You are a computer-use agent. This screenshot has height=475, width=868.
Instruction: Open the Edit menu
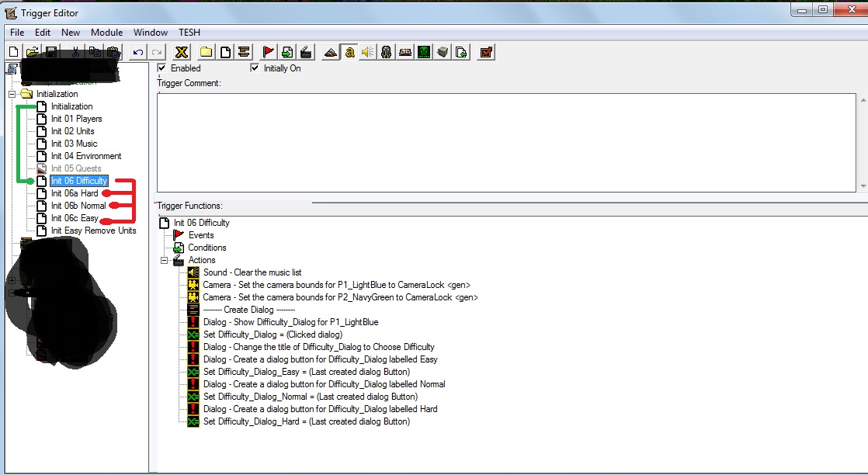(43, 33)
